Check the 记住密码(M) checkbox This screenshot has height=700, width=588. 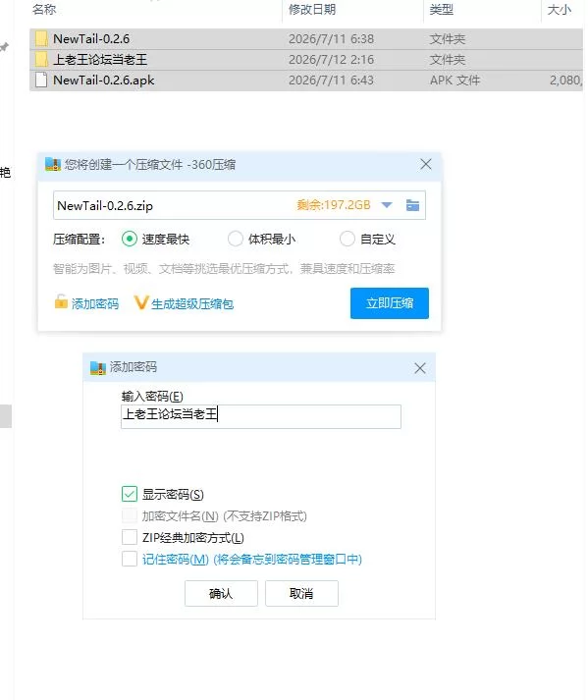pyautogui.click(x=130, y=559)
